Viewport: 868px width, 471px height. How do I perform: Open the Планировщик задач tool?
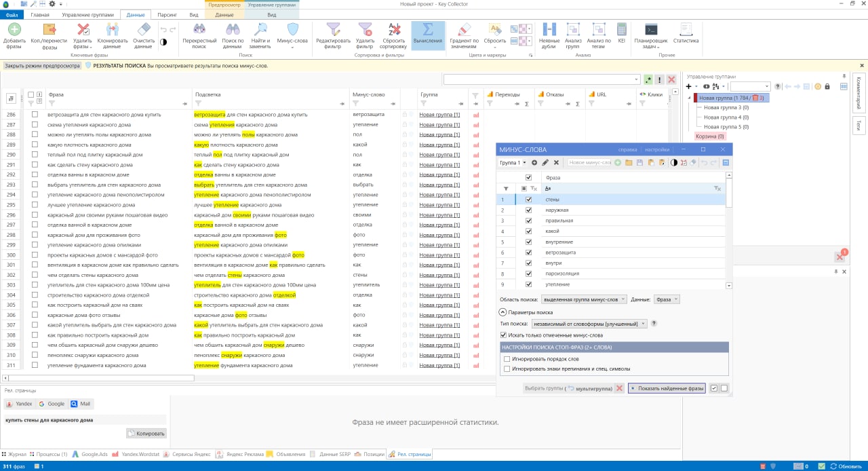tap(650, 31)
